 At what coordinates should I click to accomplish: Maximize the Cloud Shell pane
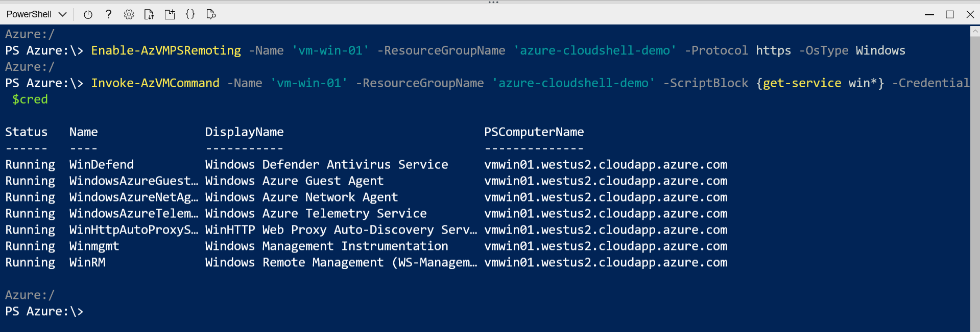tap(950, 14)
